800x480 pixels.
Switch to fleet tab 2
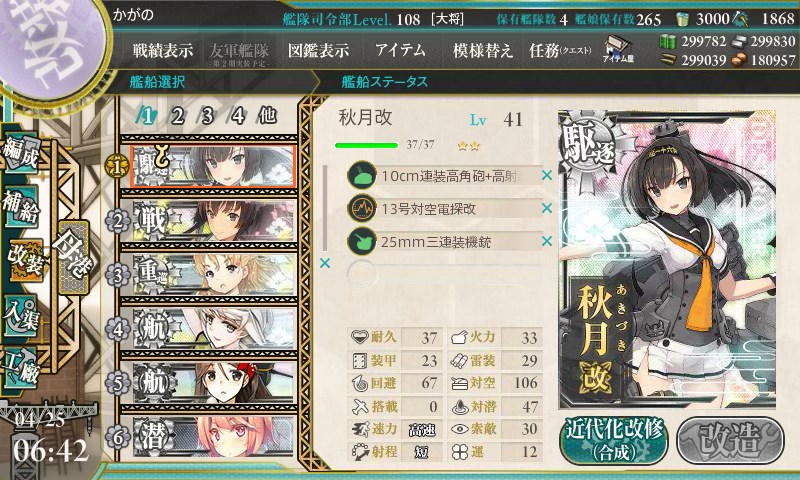click(178, 116)
